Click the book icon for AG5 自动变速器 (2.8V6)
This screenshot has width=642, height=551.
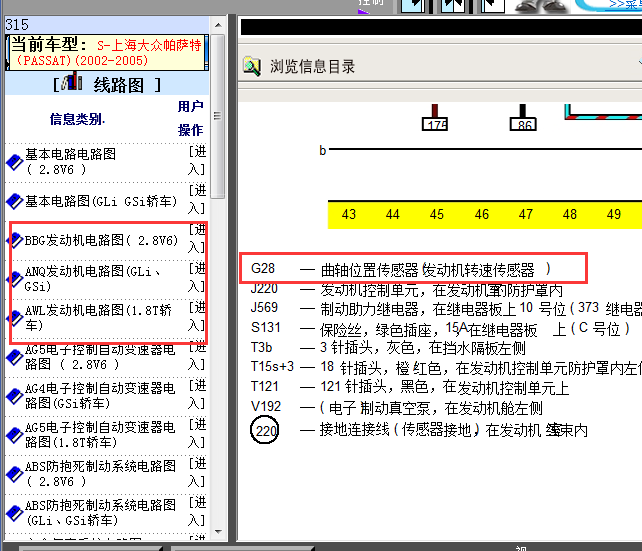[15, 357]
